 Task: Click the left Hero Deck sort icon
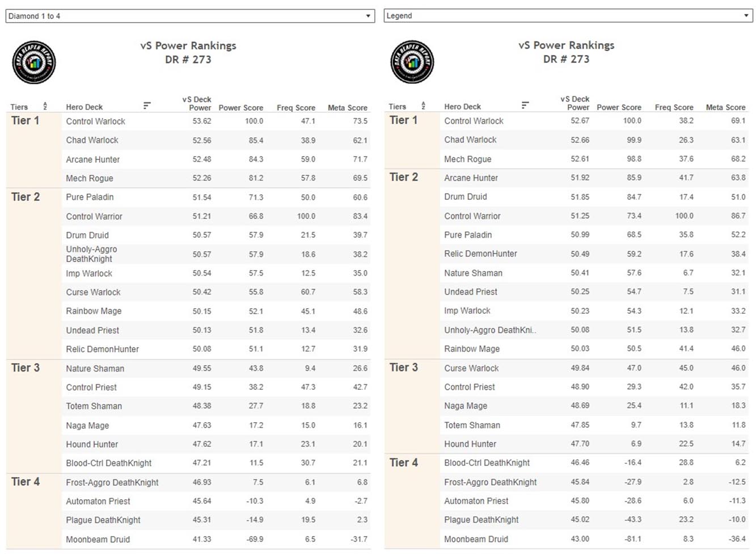147,106
